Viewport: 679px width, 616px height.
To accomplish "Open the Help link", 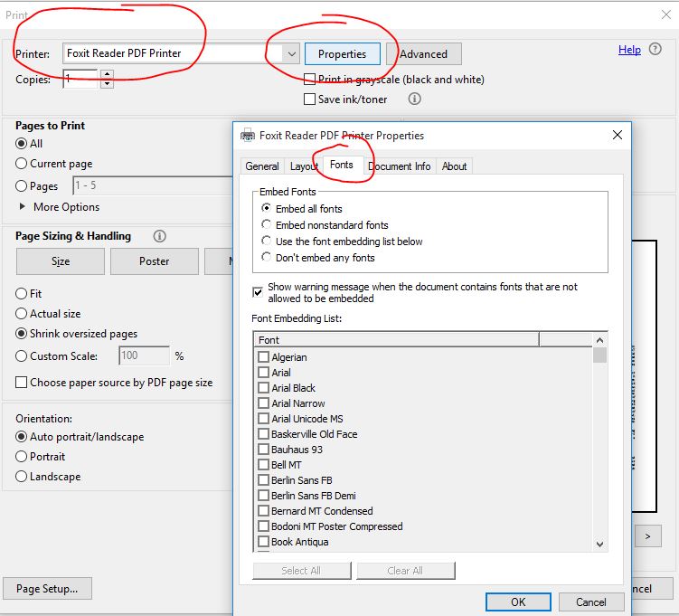I will (629, 50).
